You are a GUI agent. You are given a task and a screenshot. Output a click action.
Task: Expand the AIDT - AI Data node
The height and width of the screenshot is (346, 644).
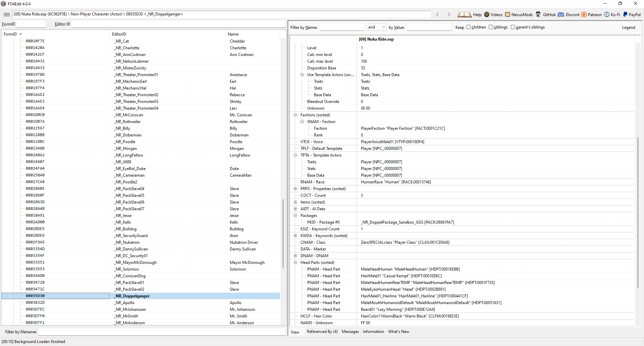pos(295,209)
